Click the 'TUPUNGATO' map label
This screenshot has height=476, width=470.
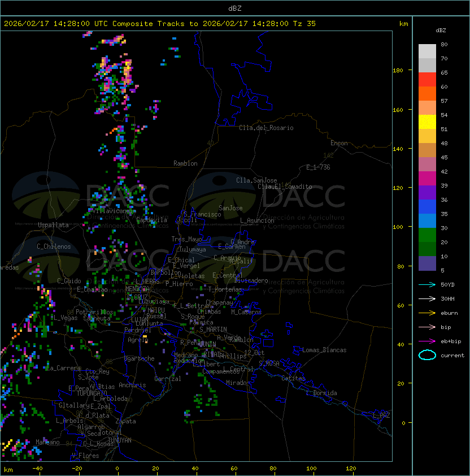92,393
